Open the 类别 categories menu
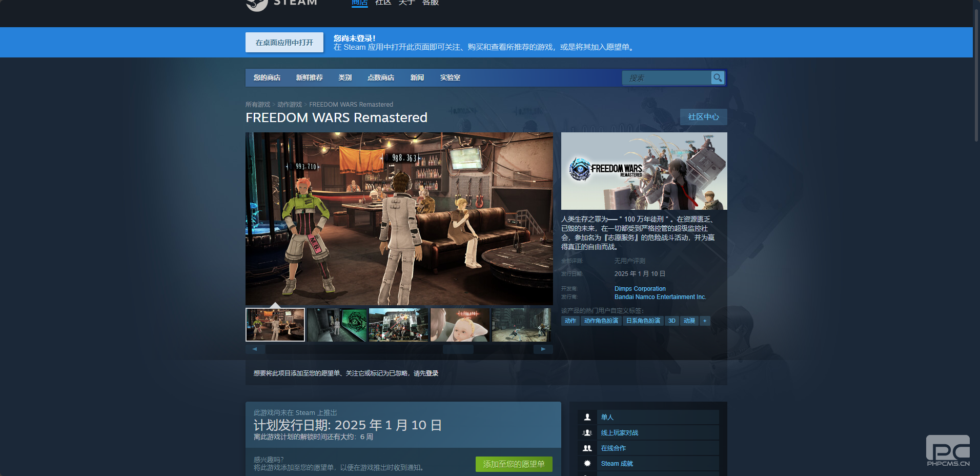Viewport: 980px width, 476px height. (x=345, y=78)
